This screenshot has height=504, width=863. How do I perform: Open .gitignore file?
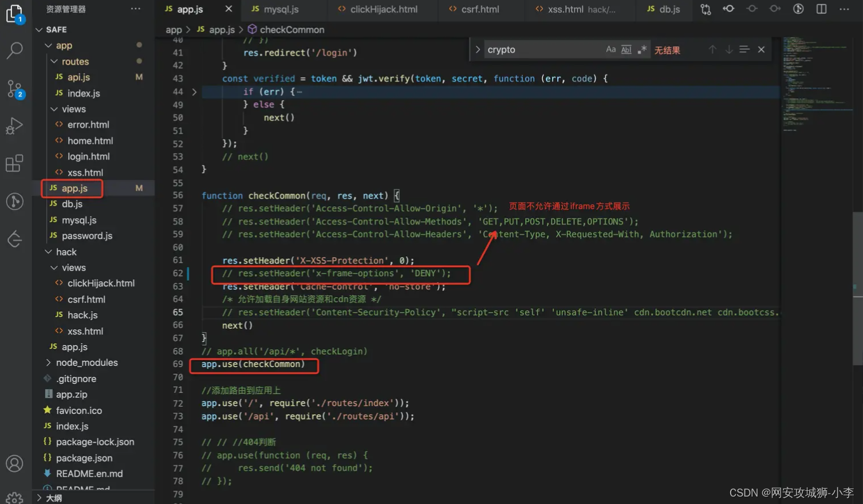tap(76, 379)
